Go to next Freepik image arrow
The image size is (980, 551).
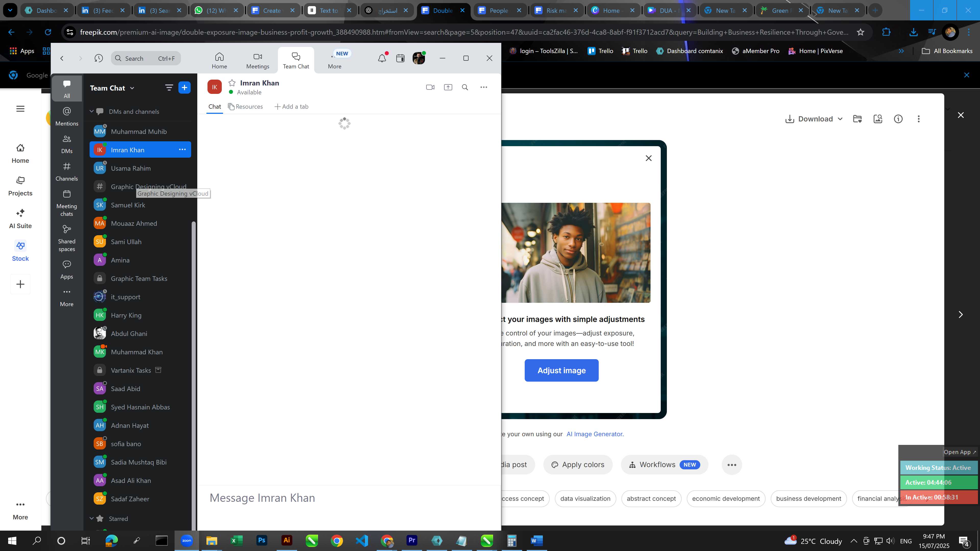click(x=961, y=315)
